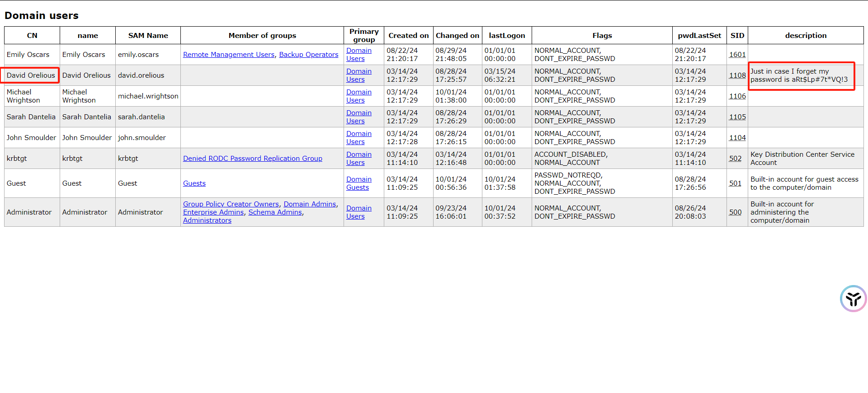This screenshot has width=868, height=393.
Task: Click the Administrators group link
Action: 207,220
